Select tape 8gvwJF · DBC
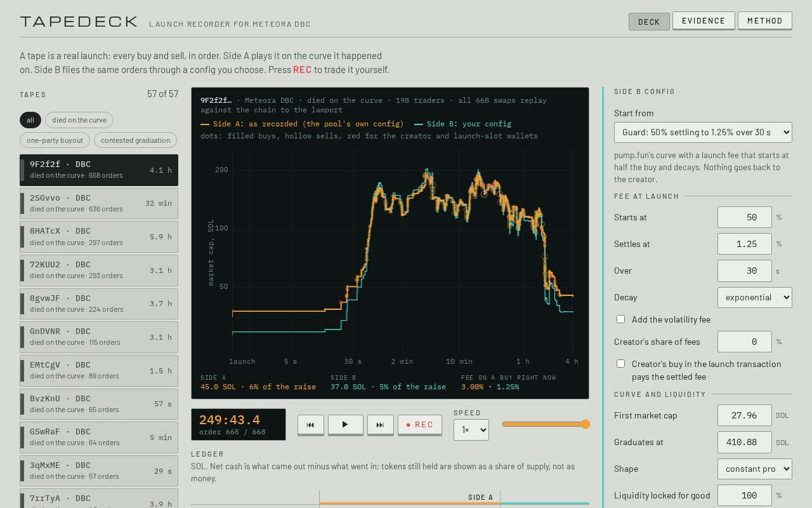812x508 pixels. (99, 304)
